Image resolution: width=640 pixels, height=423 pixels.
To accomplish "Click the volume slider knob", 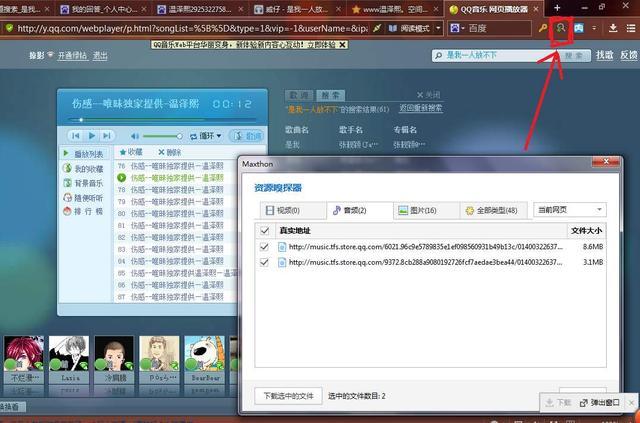I will 179,136.
